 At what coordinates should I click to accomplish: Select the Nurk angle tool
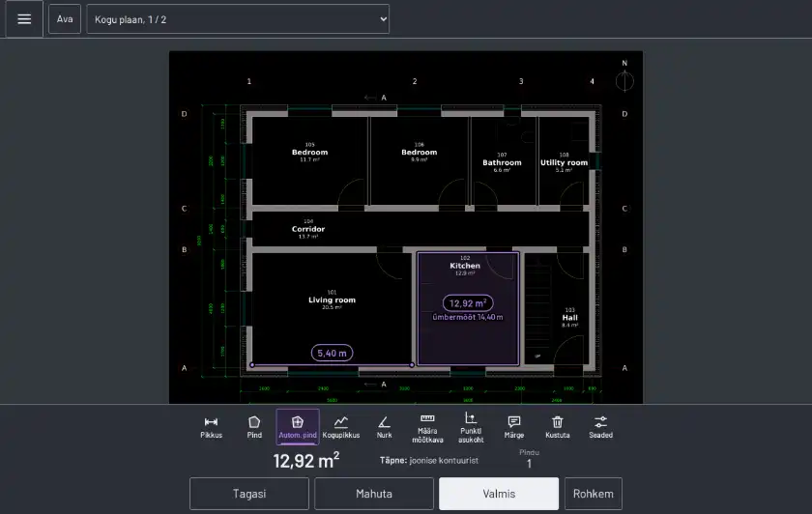[385, 427]
